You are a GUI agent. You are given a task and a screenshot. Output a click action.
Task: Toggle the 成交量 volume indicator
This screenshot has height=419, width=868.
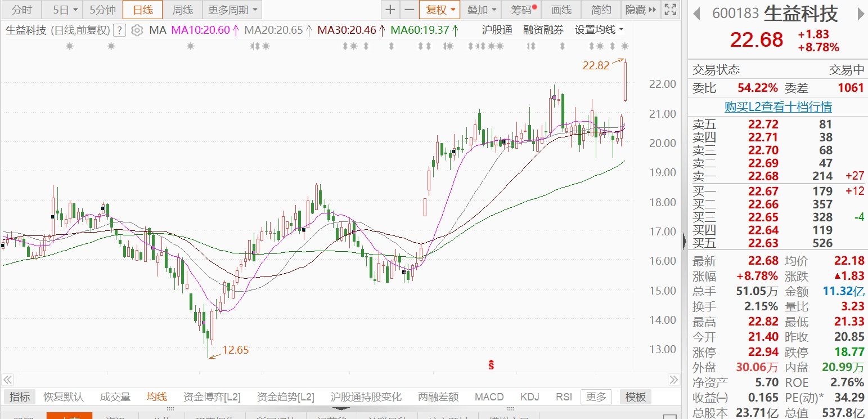click(115, 397)
